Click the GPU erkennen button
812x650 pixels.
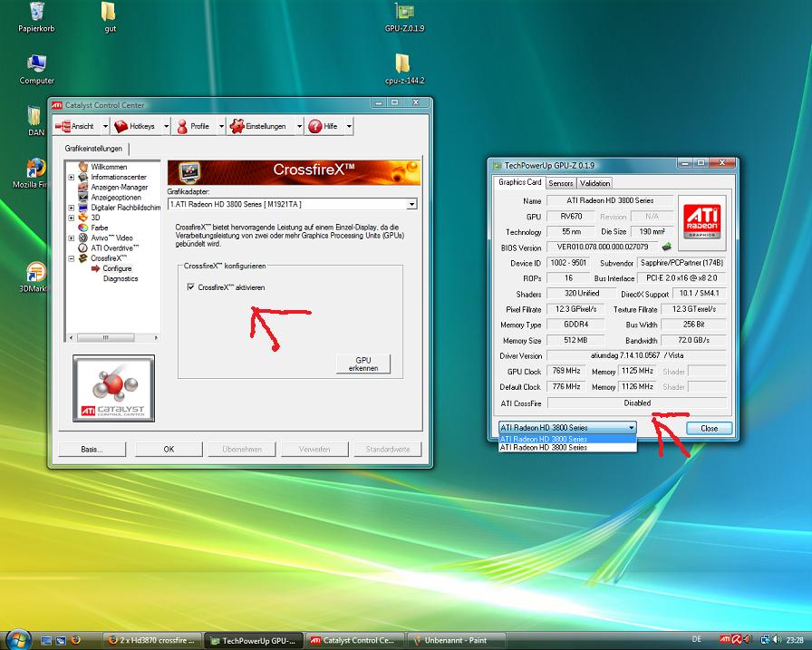pyautogui.click(x=363, y=364)
